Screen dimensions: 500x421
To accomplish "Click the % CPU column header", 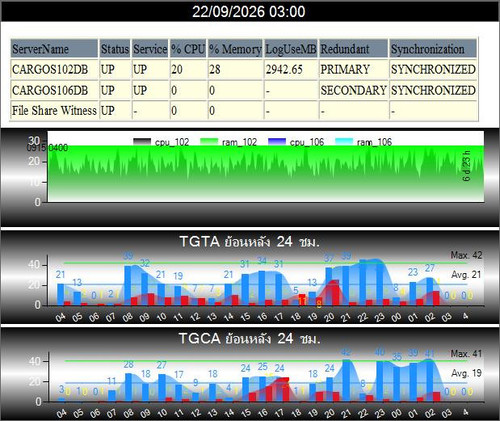I will [188, 49].
